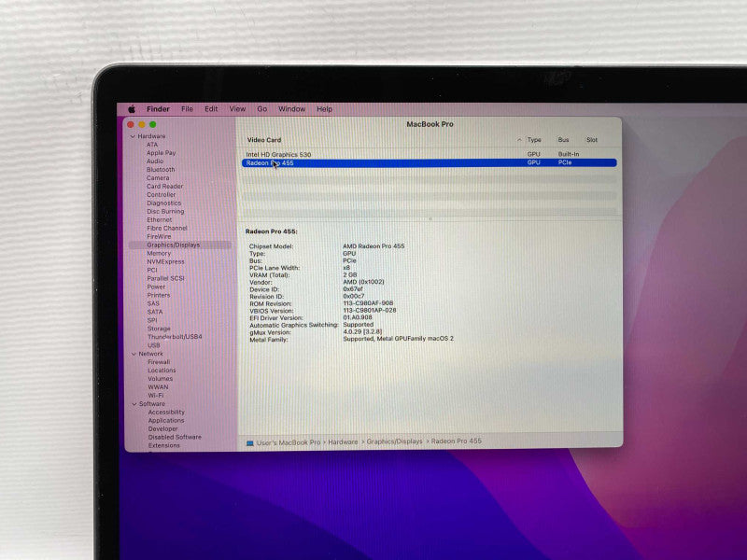This screenshot has width=747, height=560.
Task: Collapse the Hardware section
Action: click(133, 136)
